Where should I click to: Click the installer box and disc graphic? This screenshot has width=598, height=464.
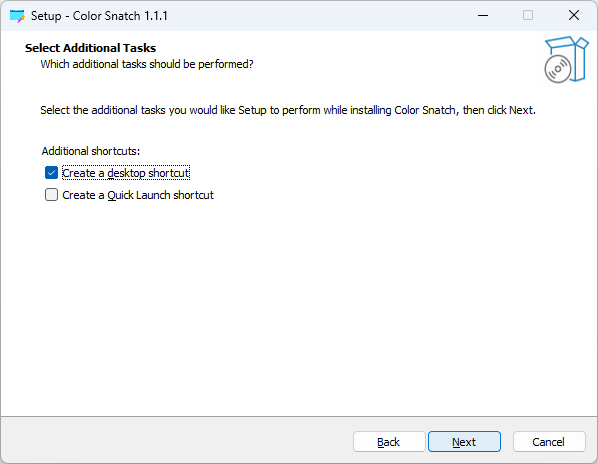pos(566,59)
